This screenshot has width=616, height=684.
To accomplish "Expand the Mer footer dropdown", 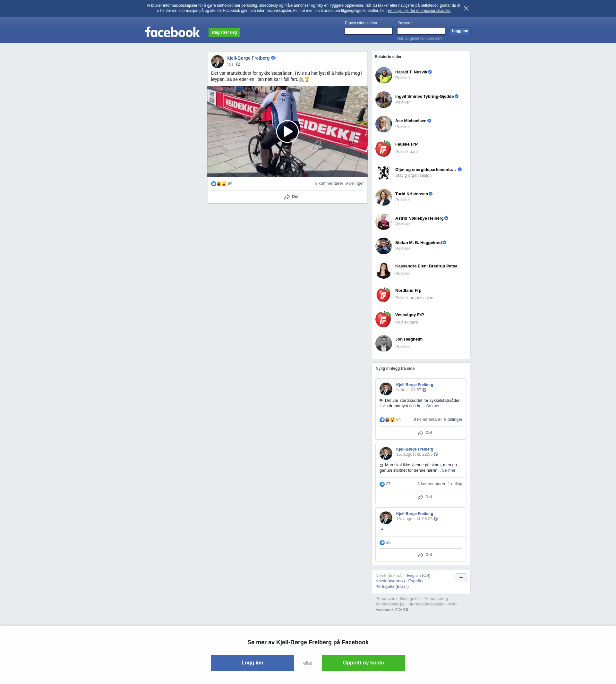I will (x=453, y=604).
